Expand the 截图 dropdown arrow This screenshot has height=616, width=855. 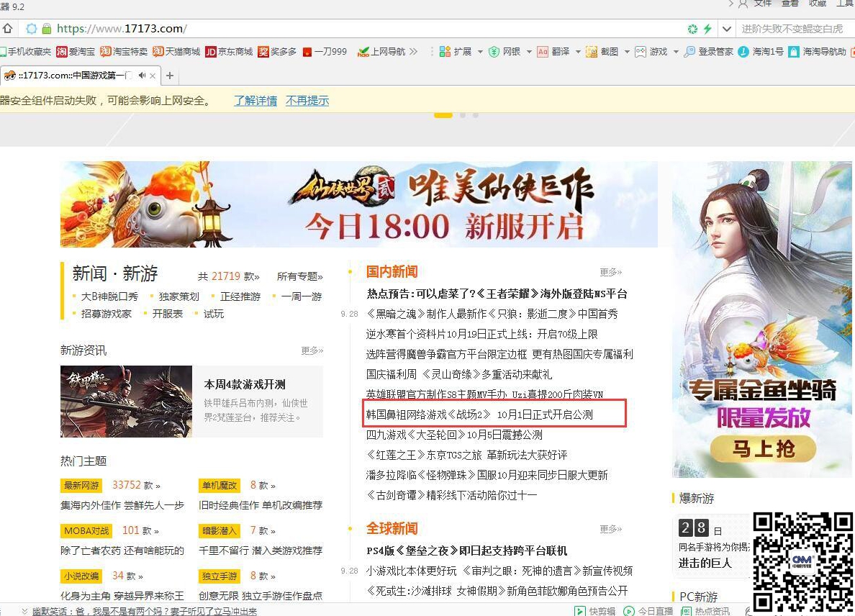coord(627,52)
